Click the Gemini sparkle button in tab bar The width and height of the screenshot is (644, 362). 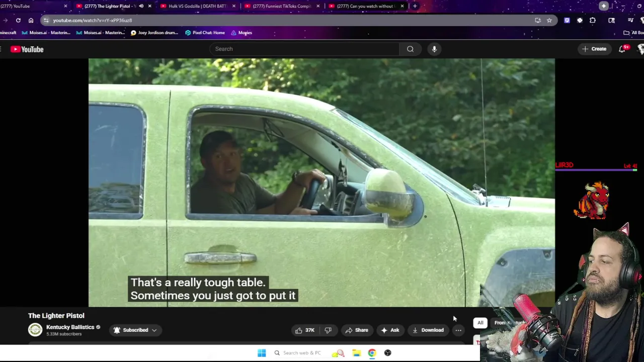pos(604,6)
